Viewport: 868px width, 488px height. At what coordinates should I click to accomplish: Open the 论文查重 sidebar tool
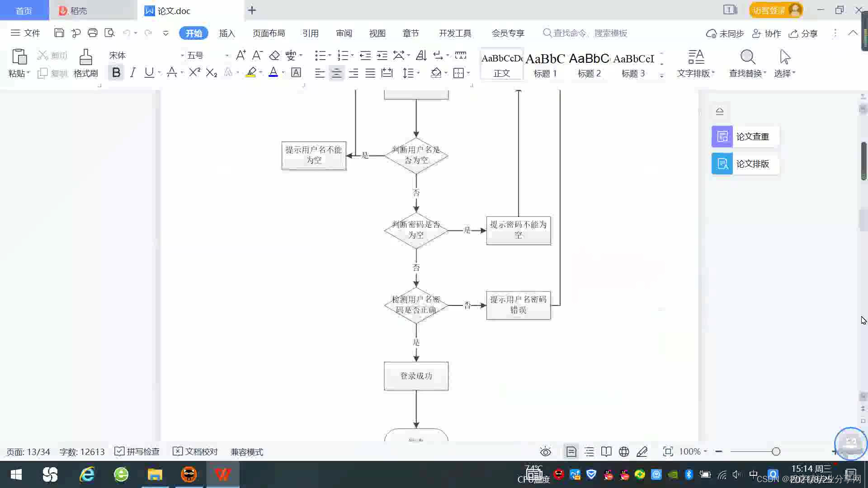pyautogui.click(x=745, y=136)
